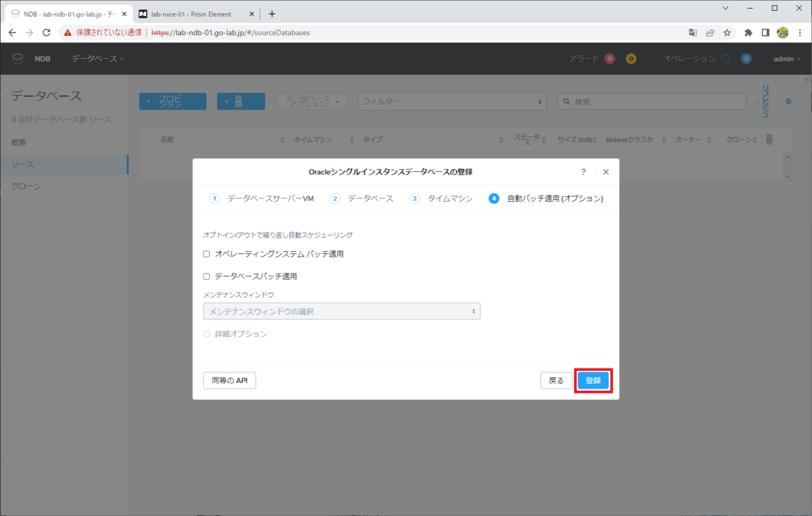Go to step 2 データベース

click(361, 198)
